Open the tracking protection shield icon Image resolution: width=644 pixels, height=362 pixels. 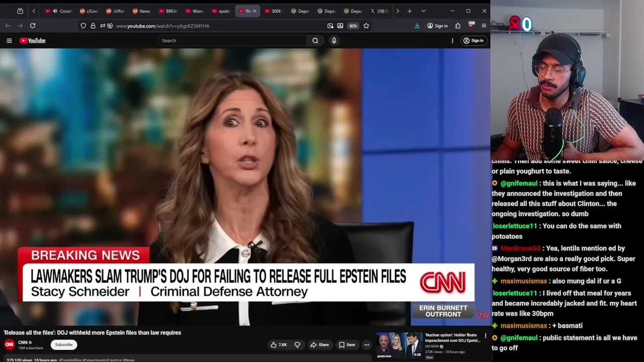tap(83, 26)
